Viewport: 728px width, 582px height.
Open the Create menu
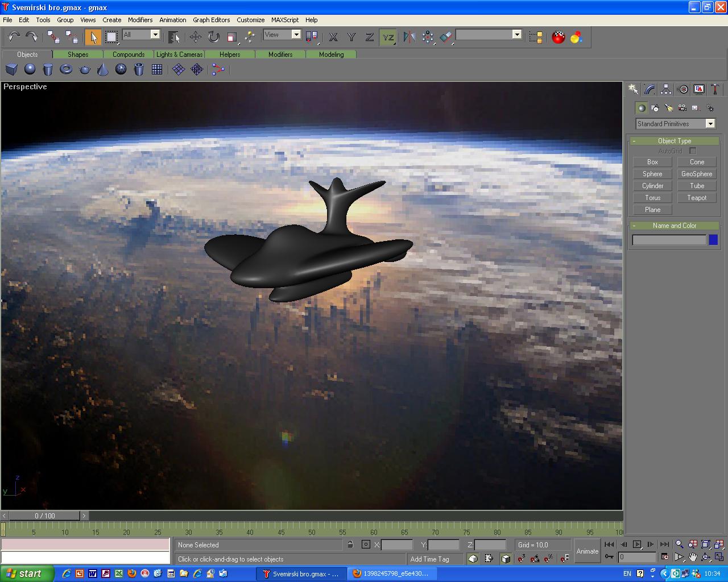[x=112, y=20]
